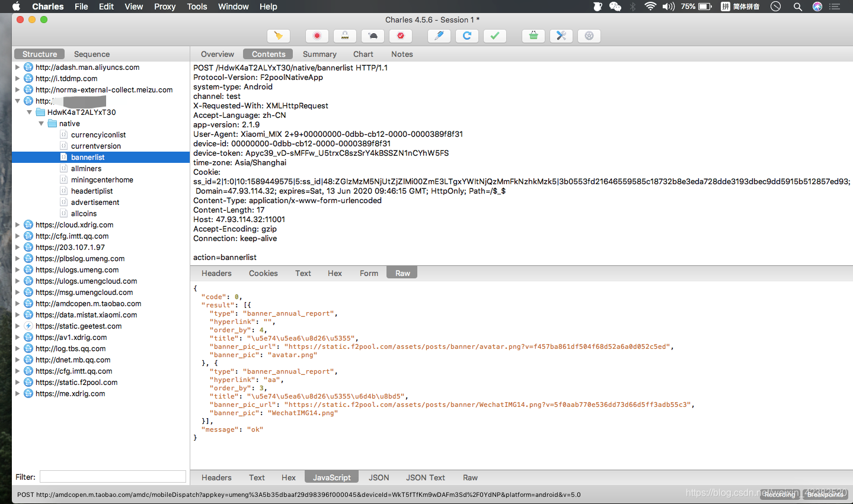853x504 pixels.
Task: Select the allminers request
Action: coord(87,168)
